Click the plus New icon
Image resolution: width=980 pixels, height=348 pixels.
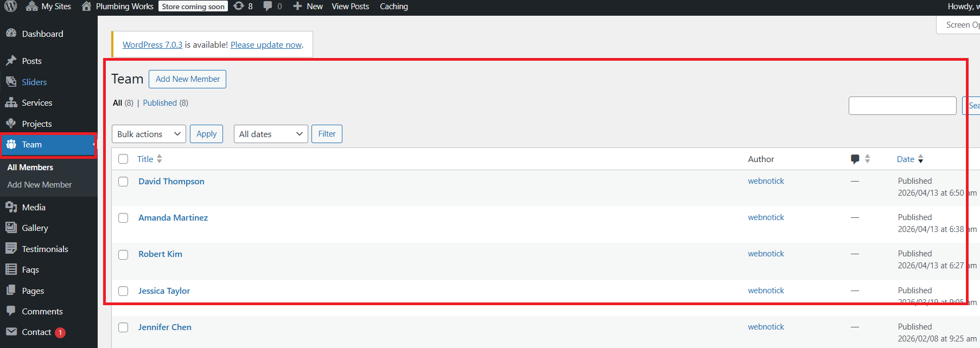pos(297,6)
